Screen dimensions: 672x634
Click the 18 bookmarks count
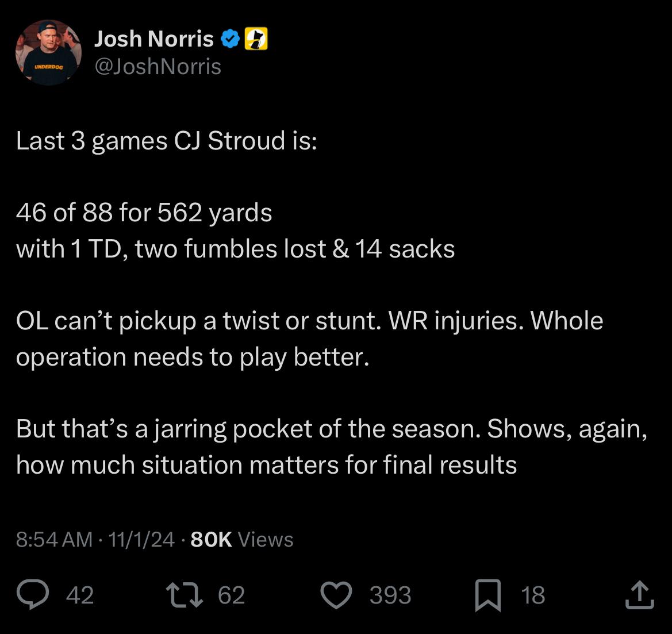coord(533,595)
